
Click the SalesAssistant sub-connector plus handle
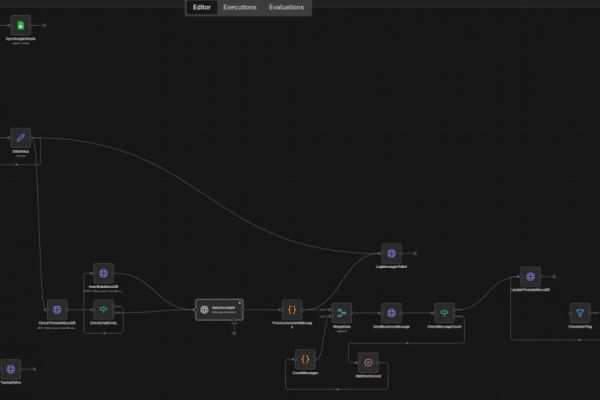234,333
